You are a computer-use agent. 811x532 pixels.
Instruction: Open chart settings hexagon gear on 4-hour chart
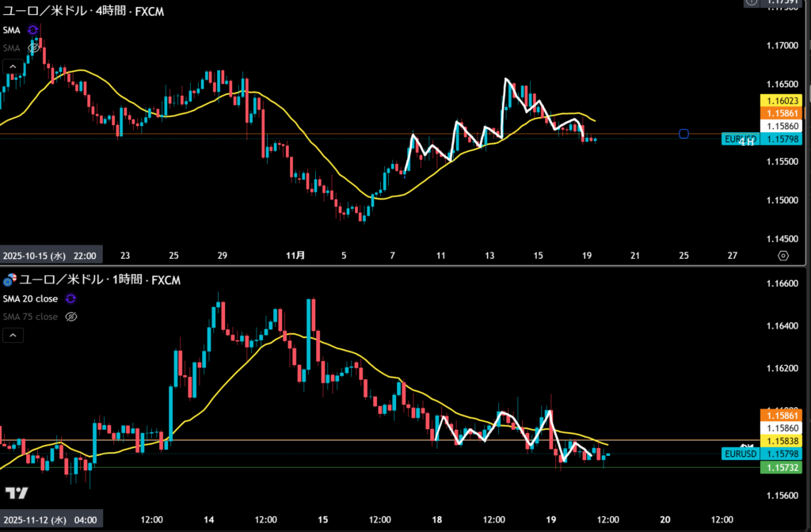(x=783, y=256)
